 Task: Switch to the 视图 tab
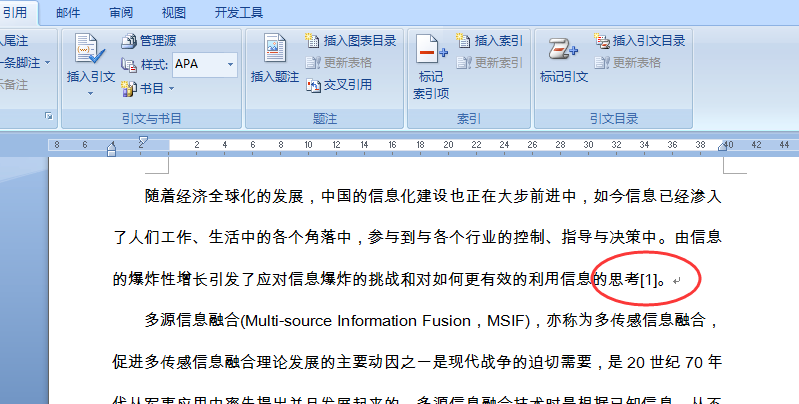point(174,13)
